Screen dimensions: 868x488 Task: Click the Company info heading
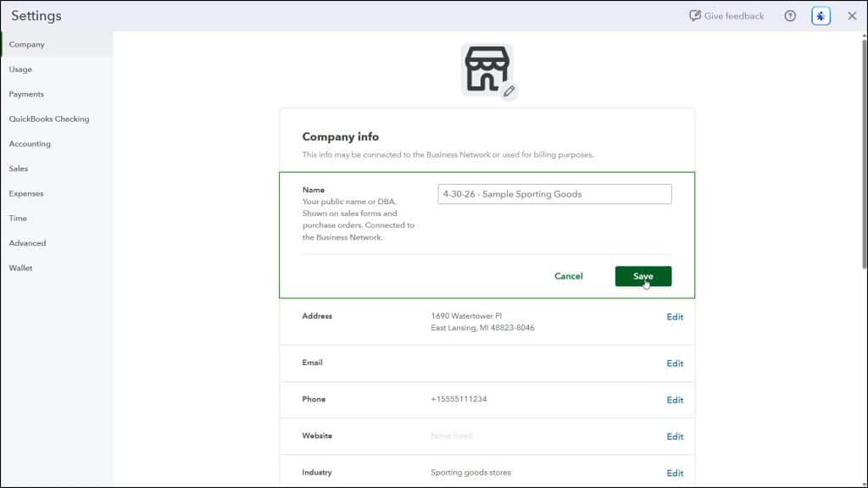coord(341,136)
